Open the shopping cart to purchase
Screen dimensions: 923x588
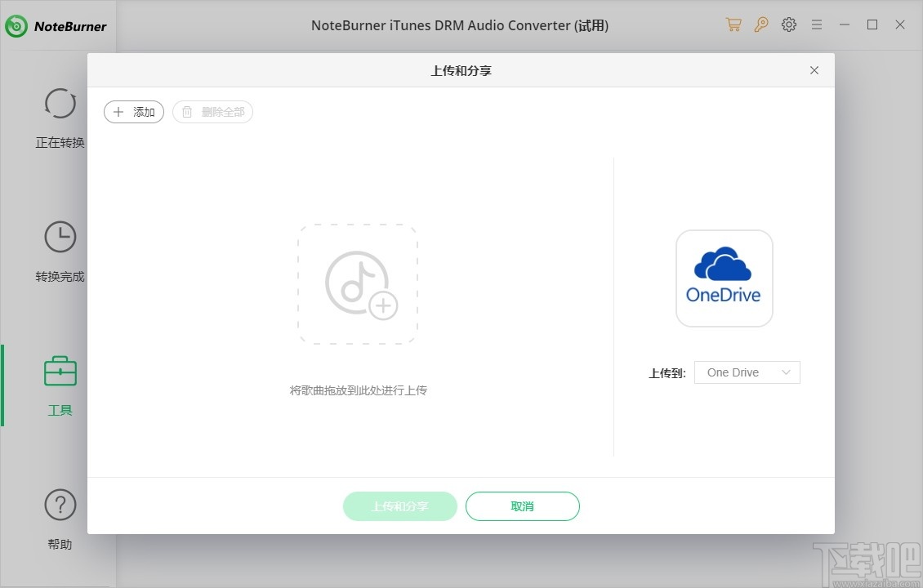[x=733, y=24]
